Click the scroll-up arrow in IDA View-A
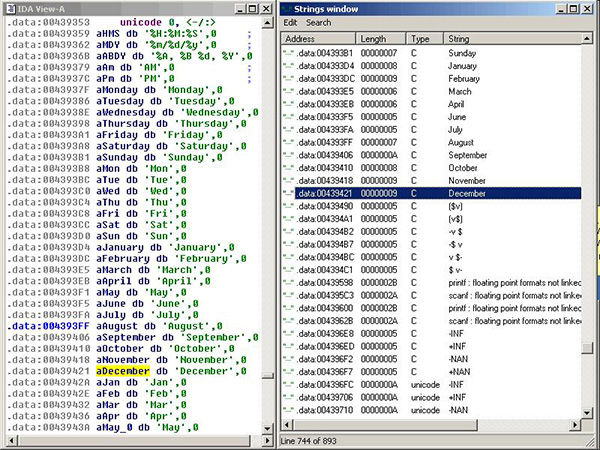Screen dimensions: 600x450 coord(267,23)
